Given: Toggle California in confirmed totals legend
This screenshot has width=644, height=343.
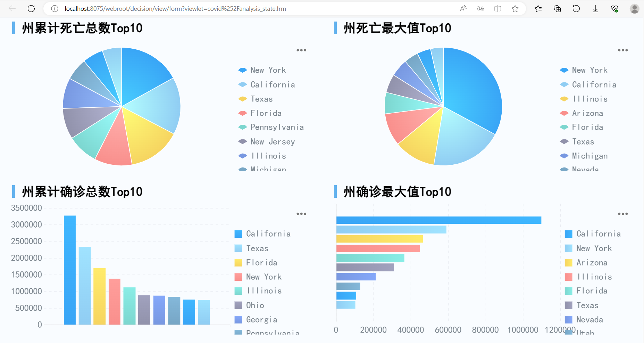Looking at the screenshot, I should [x=263, y=234].
